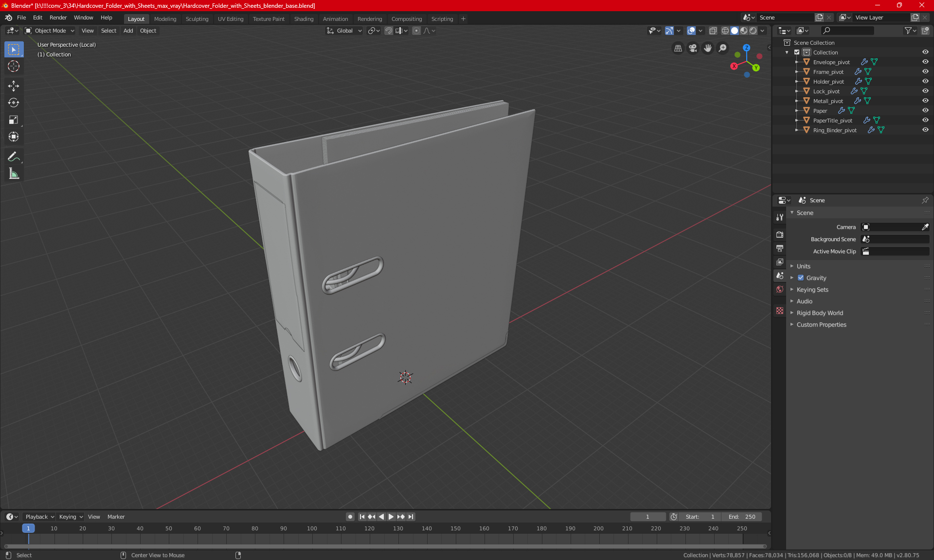Select the Measure tool
The image size is (934, 560).
coord(14,174)
